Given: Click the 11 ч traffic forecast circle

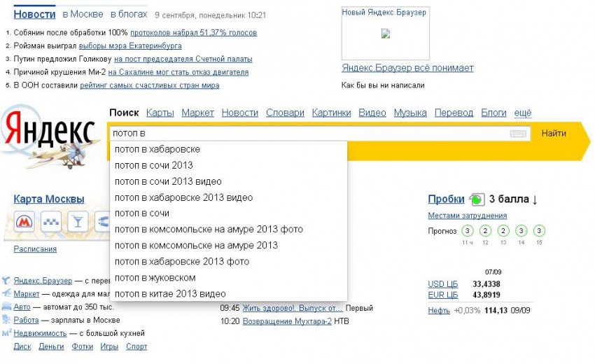Looking at the screenshot, I should 467,231.
